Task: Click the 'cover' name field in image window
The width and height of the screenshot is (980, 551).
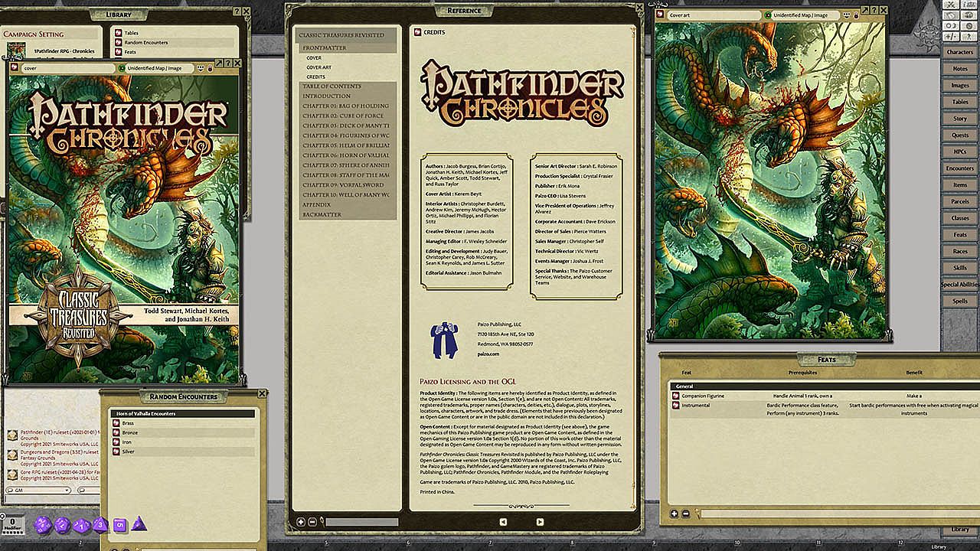Action: coord(68,68)
